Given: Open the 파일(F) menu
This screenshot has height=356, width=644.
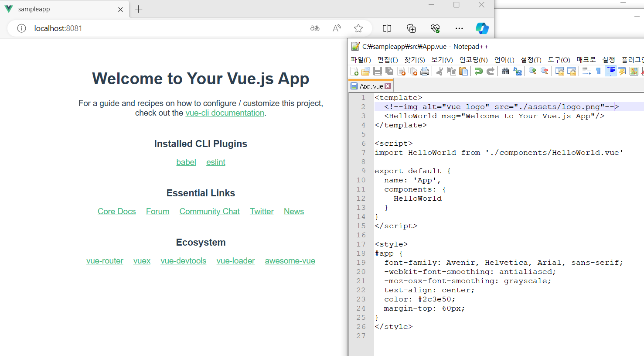Looking at the screenshot, I should coord(361,60).
